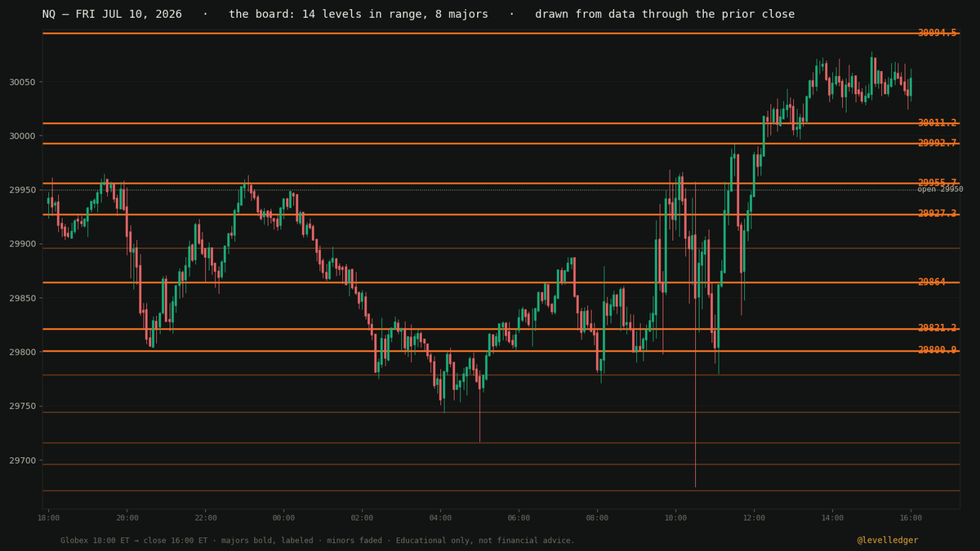
Task: Select the 29800.9 major level label
Action: [937, 351]
